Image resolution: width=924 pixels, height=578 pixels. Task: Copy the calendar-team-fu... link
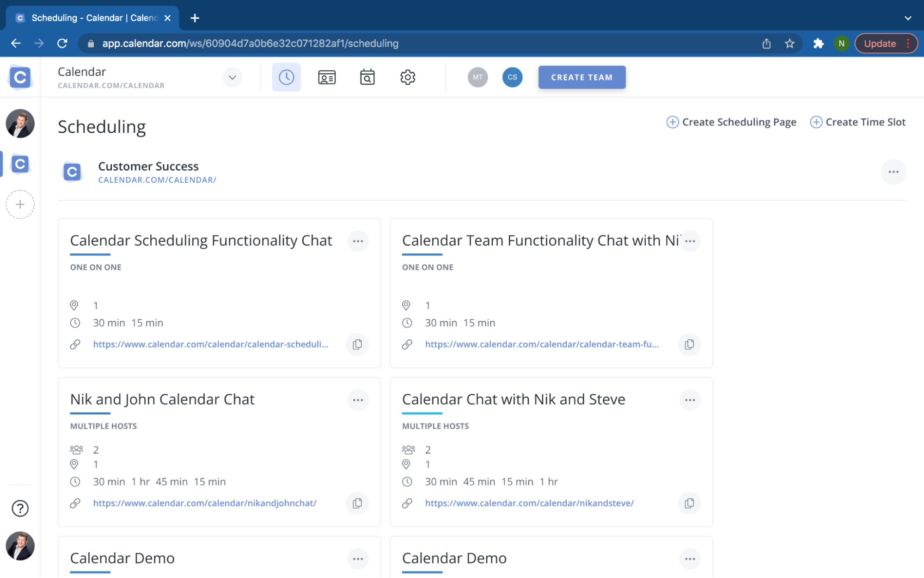(689, 344)
